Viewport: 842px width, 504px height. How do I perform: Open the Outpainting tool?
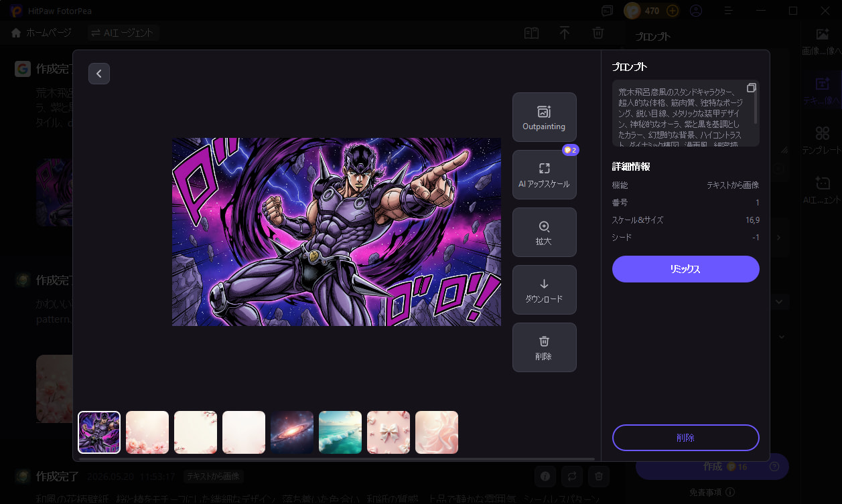pyautogui.click(x=544, y=117)
